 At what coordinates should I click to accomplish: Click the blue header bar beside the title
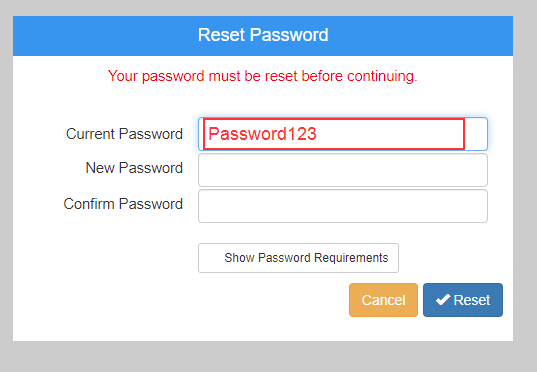pos(421,36)
